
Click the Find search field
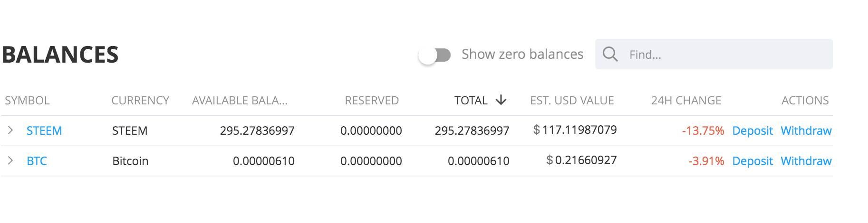coord(714,54)
